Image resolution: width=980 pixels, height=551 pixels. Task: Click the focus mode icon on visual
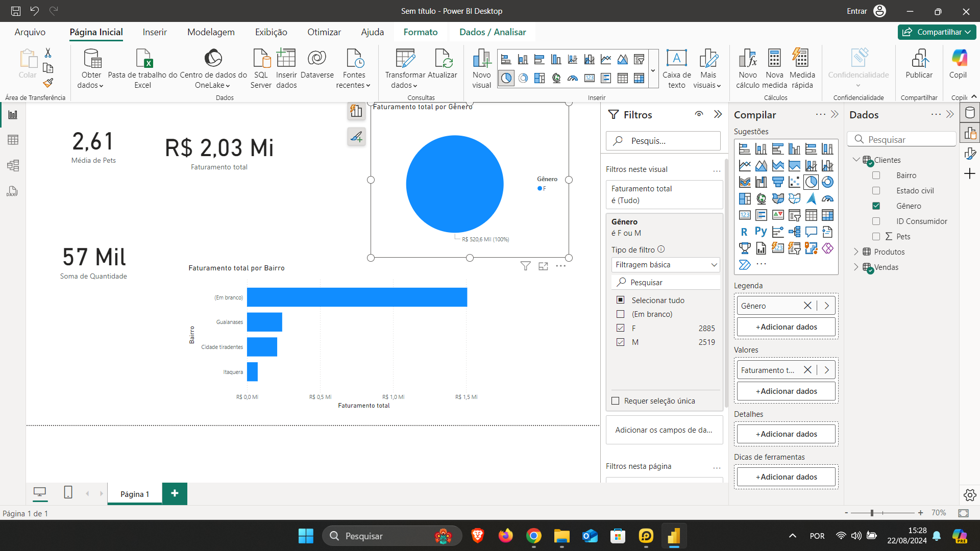pos(543,266)
